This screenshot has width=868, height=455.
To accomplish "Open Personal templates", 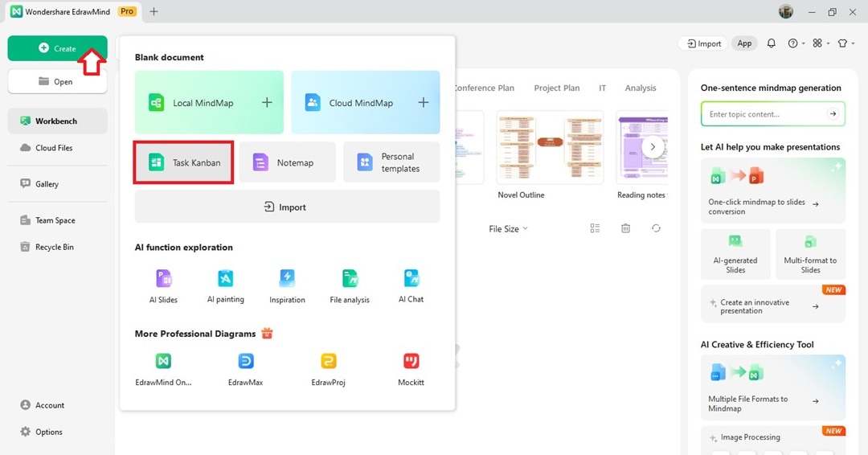I will point(391,162).
